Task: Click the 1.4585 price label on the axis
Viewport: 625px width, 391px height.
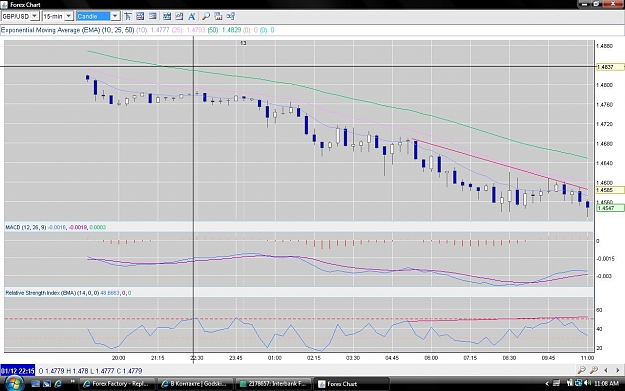Action: tap(609, 190)
